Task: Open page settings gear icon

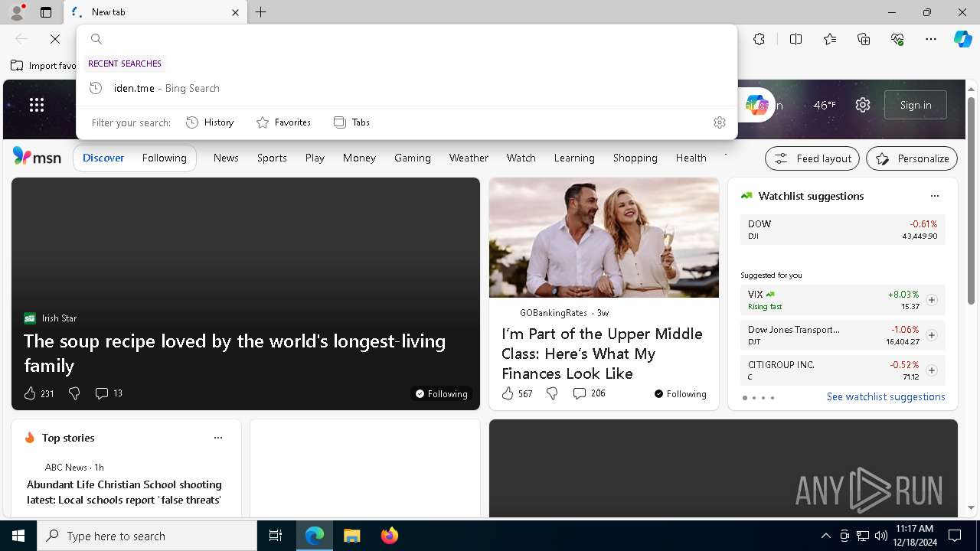Action: 863,105
